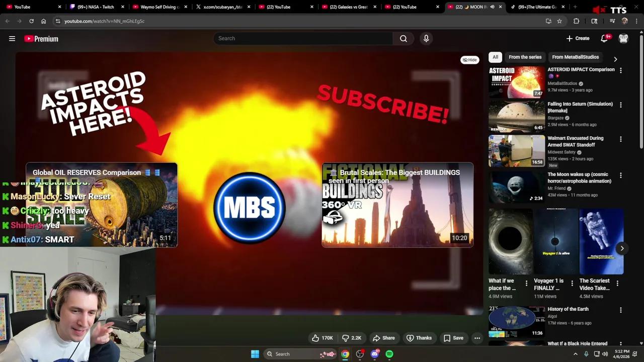Image resolution: width=644 pixels, height=362 pixels.
Task: Open YouTube notifications bell
Action: (605, 39)
